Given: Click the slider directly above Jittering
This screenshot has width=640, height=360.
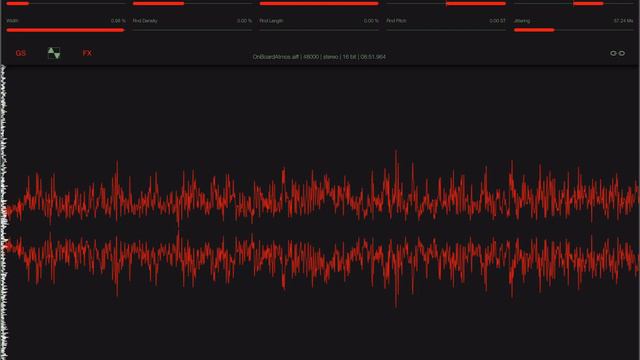Looking at the screenshot, I should point(573,3).
